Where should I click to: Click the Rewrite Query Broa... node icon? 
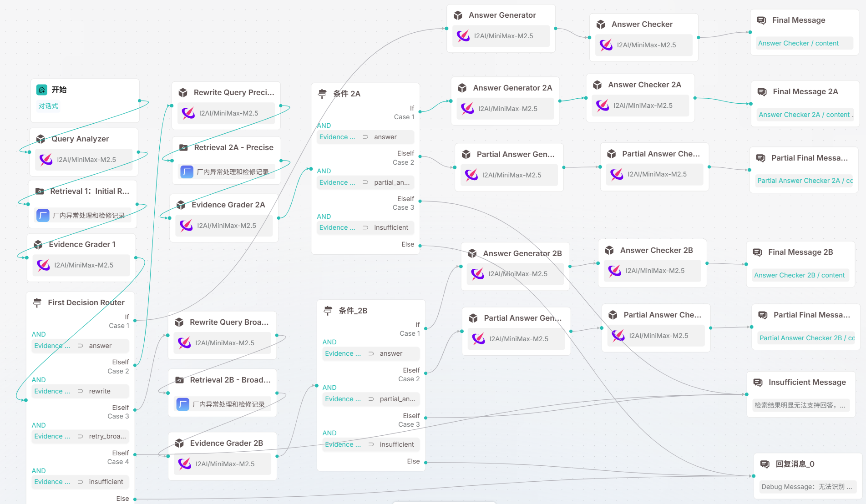pyautogui.click(x=179, y=322)
